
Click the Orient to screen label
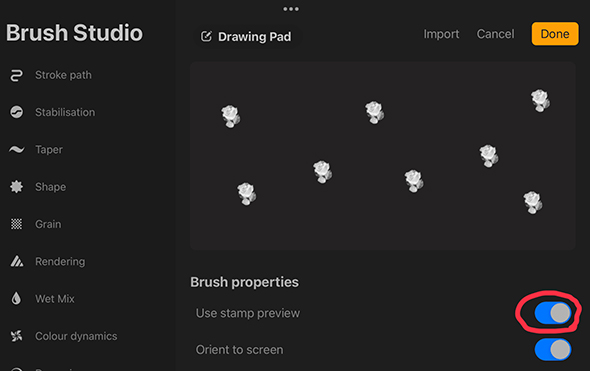click(x=239, y=350)
